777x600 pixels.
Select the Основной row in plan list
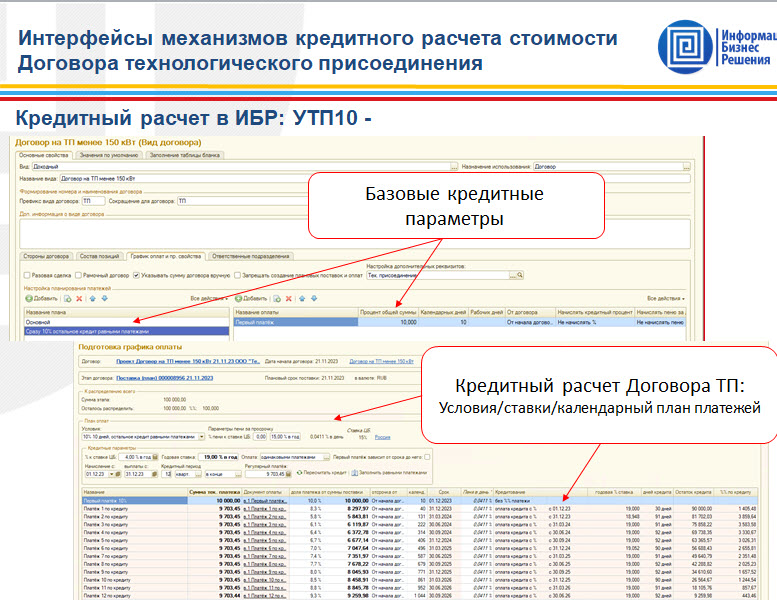tap(39, 322)
